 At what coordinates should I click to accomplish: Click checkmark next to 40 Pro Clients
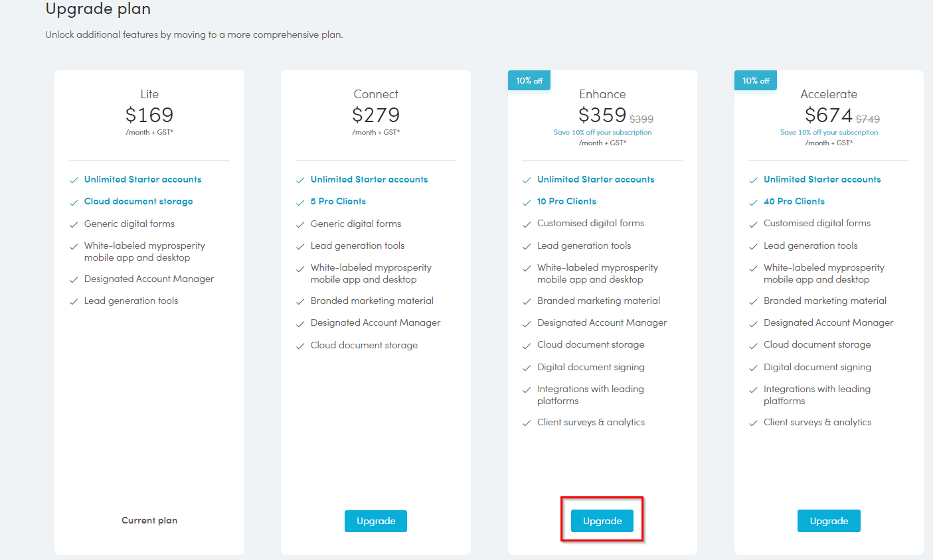[753, 202]
